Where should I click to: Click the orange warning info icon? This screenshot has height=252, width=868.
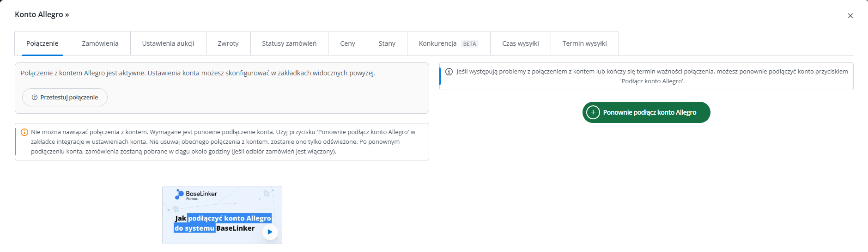pos(25,132)
